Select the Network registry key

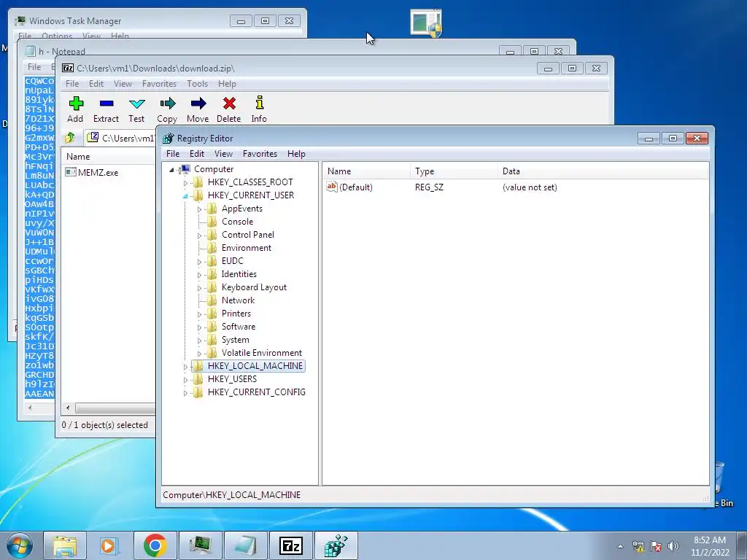click(x=238, y=300)
